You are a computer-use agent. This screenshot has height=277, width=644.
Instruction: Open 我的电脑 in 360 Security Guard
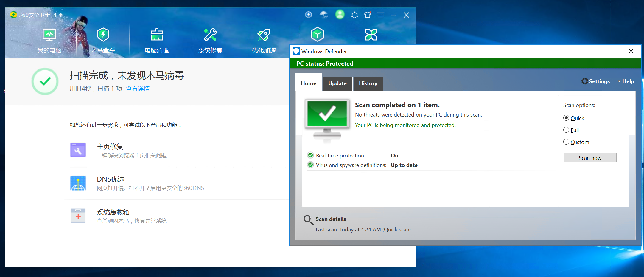tap(49, 41)
